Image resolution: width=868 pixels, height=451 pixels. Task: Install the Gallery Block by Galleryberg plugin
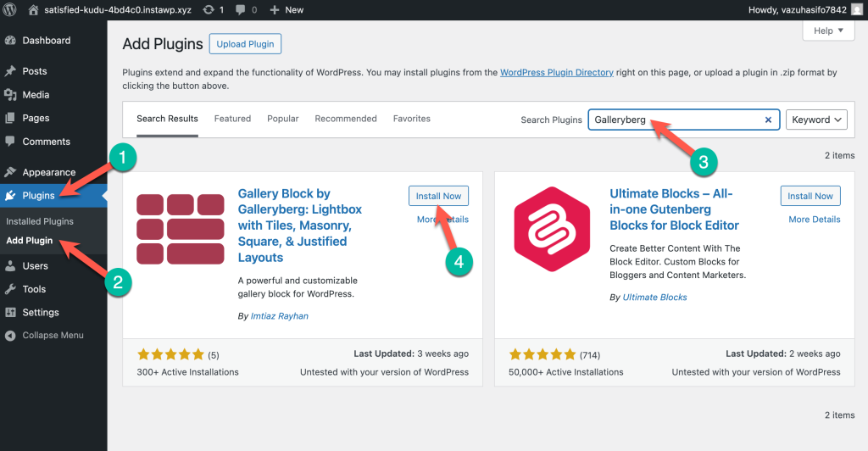(x=438, y=196)
